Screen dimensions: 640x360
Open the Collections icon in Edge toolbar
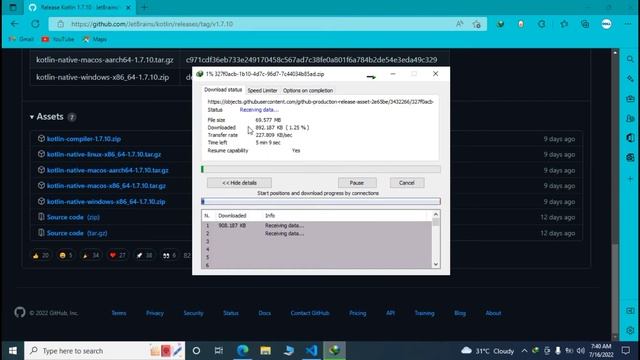(x=585, y=24)
